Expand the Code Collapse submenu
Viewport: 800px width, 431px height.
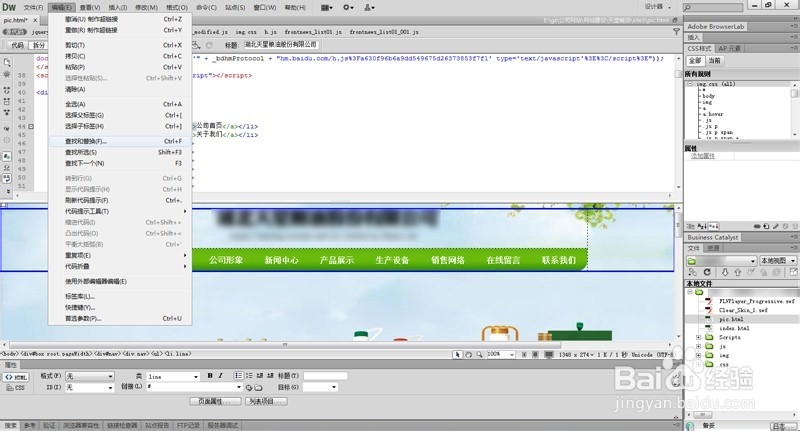tap(120, 266)
